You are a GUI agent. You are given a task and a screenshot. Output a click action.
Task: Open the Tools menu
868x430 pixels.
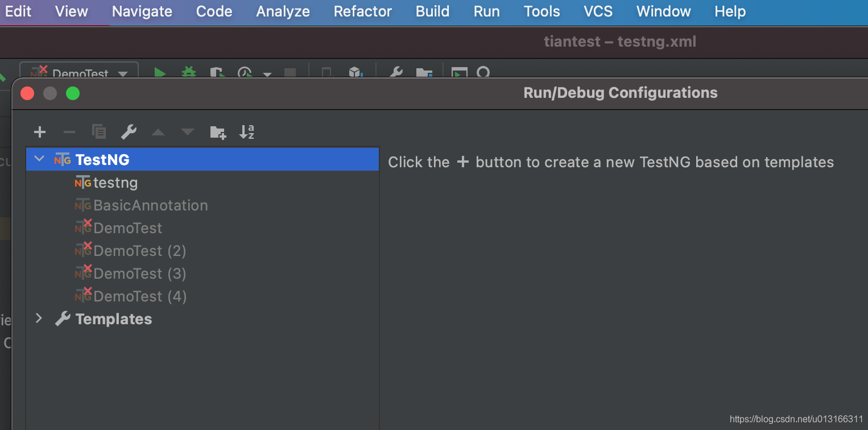pos(542,11)
